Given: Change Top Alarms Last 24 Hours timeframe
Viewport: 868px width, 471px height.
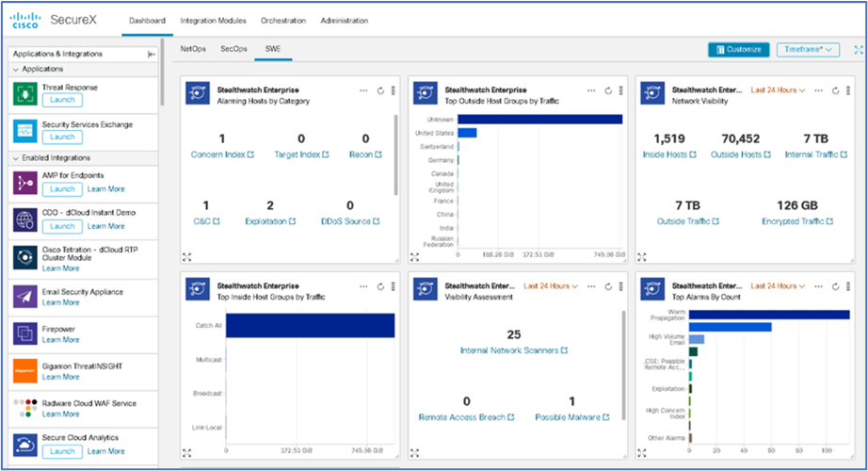Looking at the screenshot, I should tap(778, 286).
